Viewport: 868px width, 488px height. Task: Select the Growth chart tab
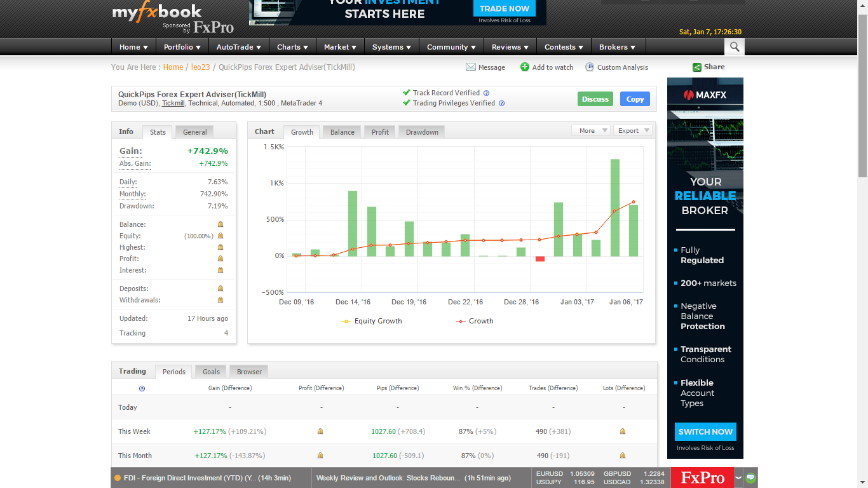pyautogui.click(x=302, y=132)
